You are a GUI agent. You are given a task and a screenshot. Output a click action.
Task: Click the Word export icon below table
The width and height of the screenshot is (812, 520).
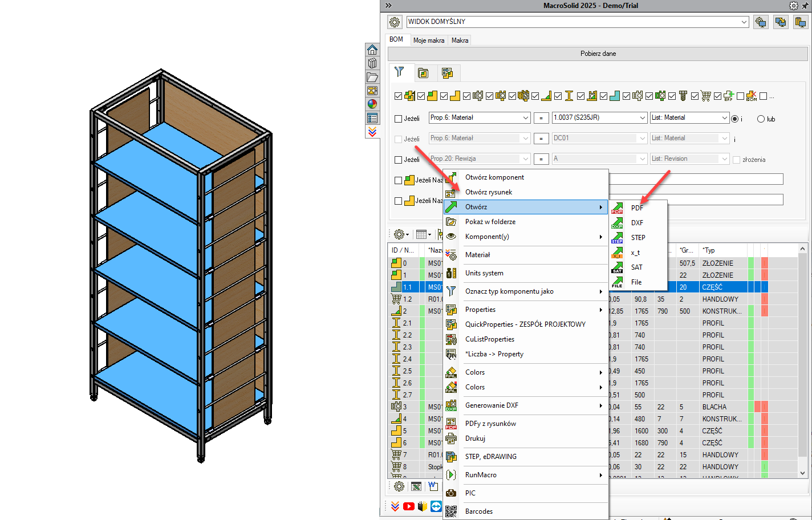point(433,486)
